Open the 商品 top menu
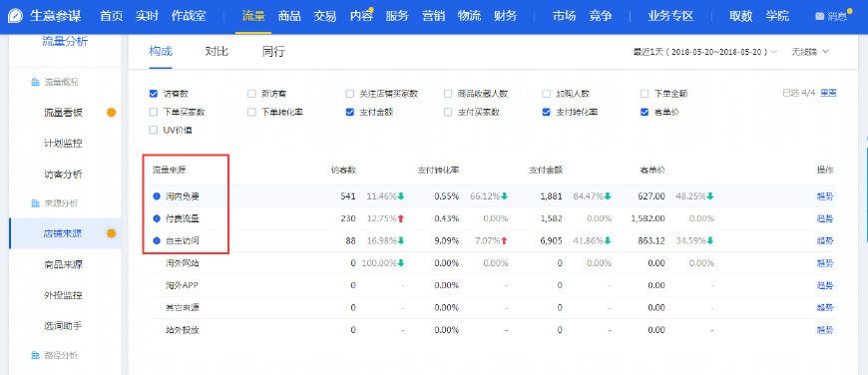The image size is (868, 375). pos(289,16)
